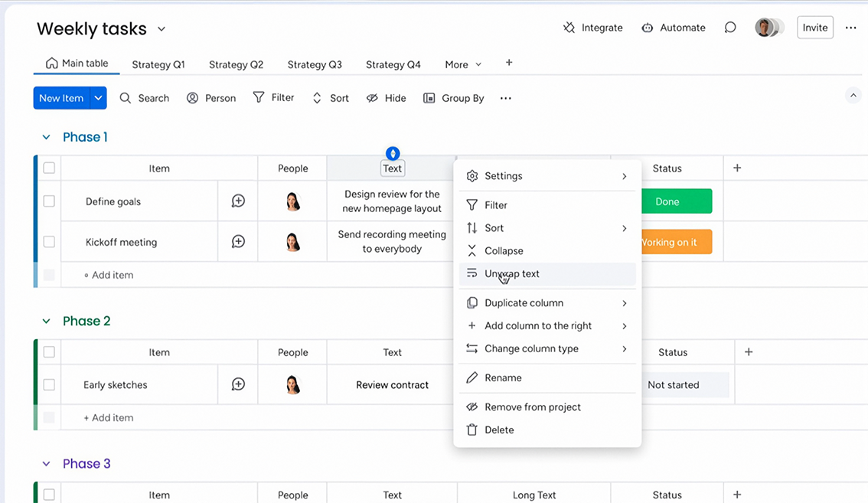Click Add item under Phase 2

pyautogui.click(x=109, y=418)
